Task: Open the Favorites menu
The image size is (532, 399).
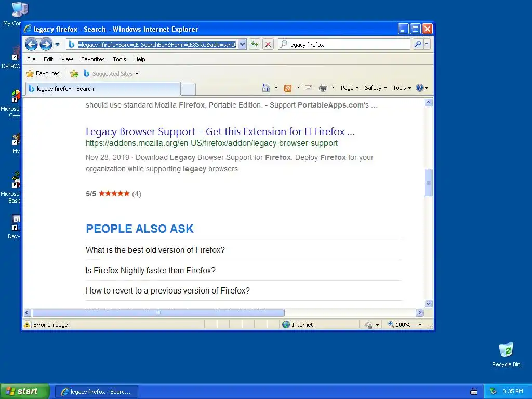Action: coord(92,59)
